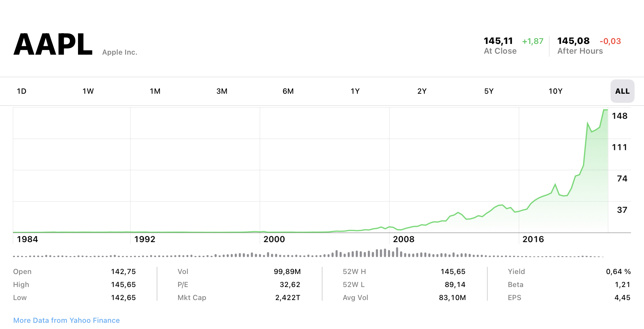Click the tallest volume bar near 2008
Viewport: 644px width, 329px height.
tap(397, 252)
